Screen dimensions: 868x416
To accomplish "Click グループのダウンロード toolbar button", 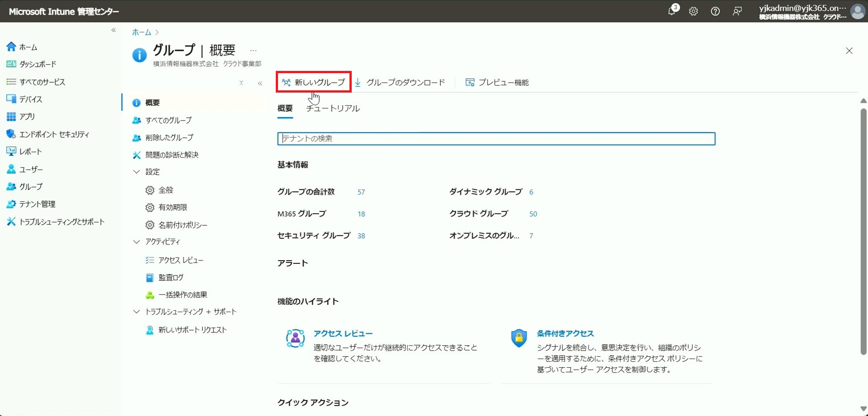I will pos(400,82).
